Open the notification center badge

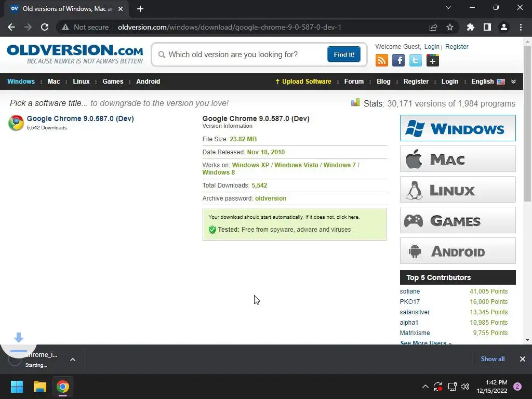point(517,387)
